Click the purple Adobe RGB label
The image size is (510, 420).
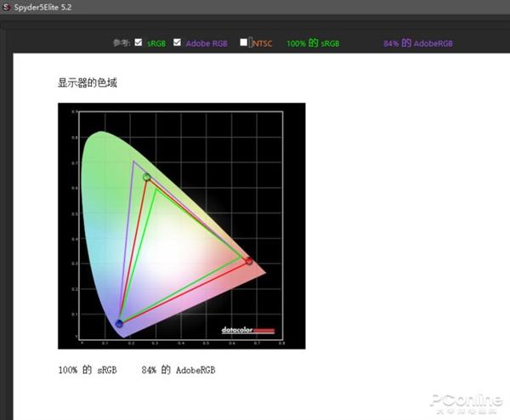click(207, 43)
